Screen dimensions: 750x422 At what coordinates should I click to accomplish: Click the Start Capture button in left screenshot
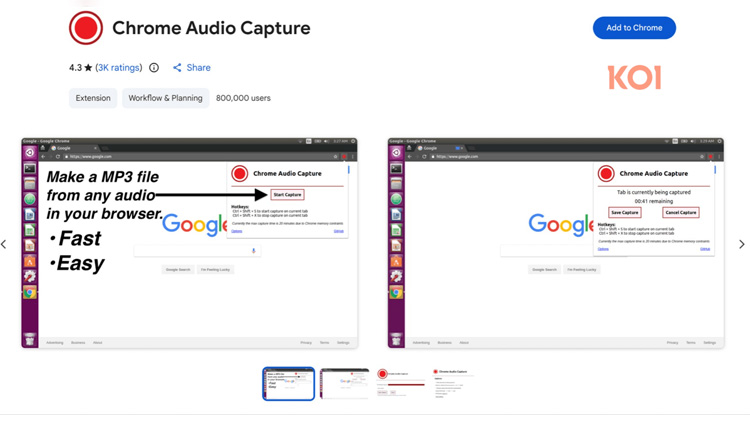pos(287,195)
